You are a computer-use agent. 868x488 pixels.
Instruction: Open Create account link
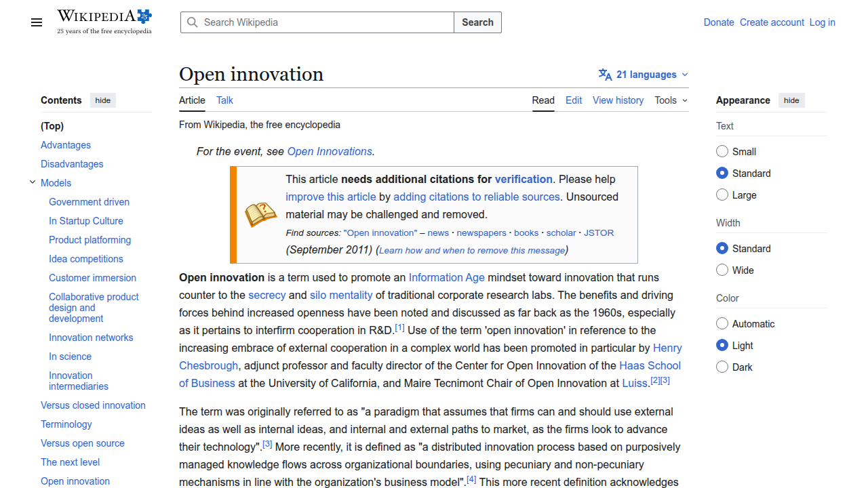772,22
